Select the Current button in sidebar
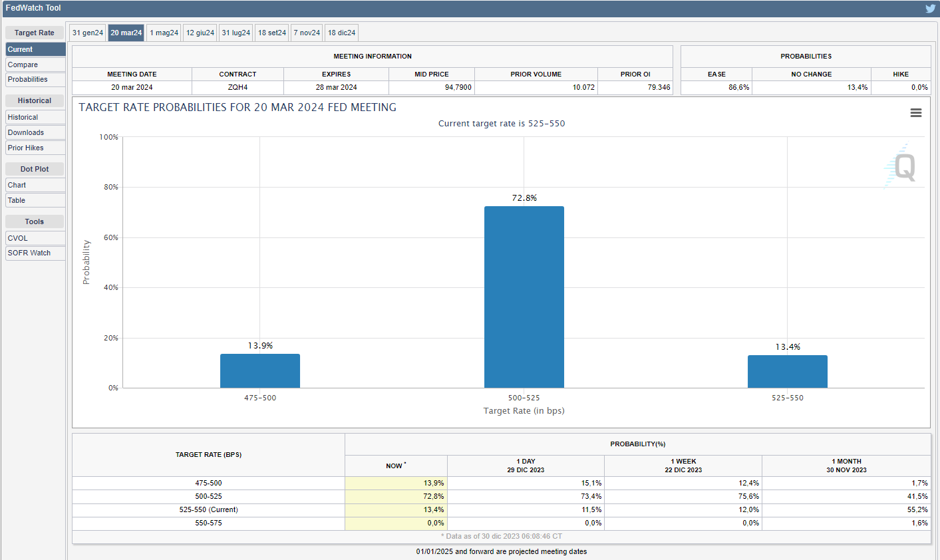This screenshot has height=560, width=940. click(x=35, y=49)
